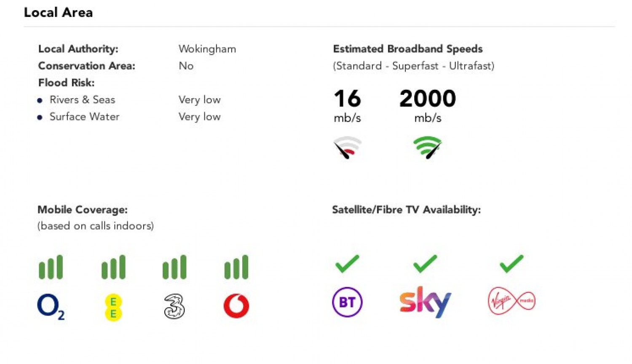The image size is (632, 364).
Task: Click the purple BT logo
Action: click(347, 302)
